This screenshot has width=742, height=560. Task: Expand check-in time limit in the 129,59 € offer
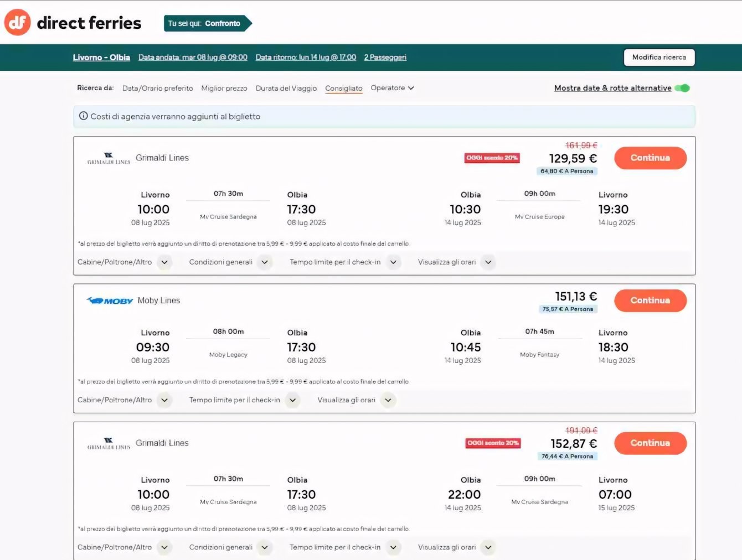pos(393,262)
